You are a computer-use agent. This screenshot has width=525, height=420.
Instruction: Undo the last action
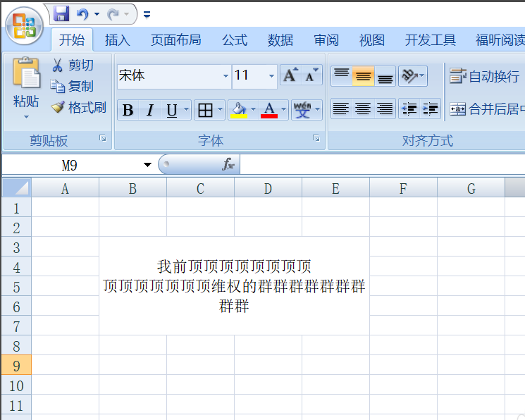point(82,14)
